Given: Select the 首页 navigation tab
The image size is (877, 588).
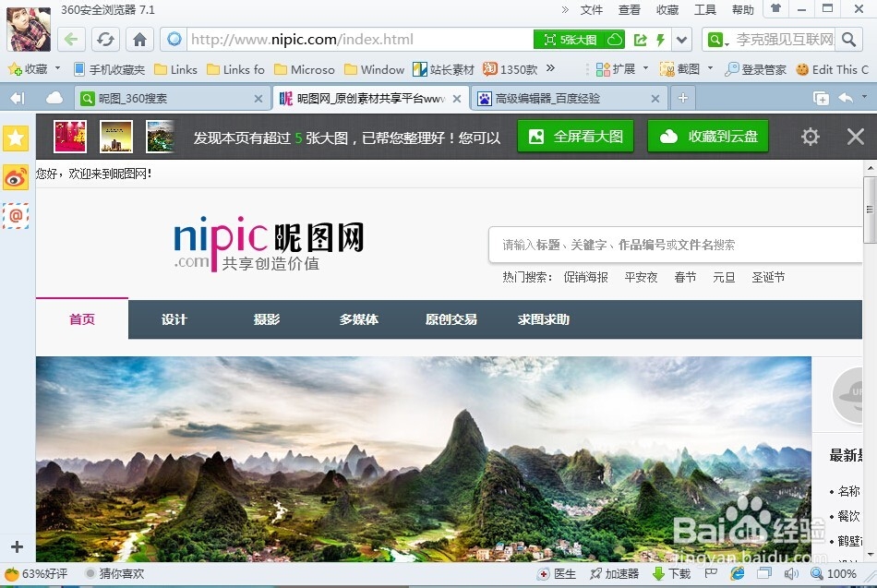Looking at the screenshot, I should 82,318.
